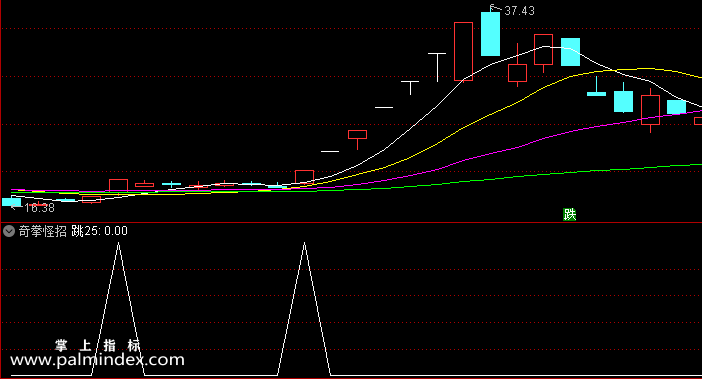The image size is (702, 379).
Task: Click the red divider between chart panels
Action: tap(351, 222)
